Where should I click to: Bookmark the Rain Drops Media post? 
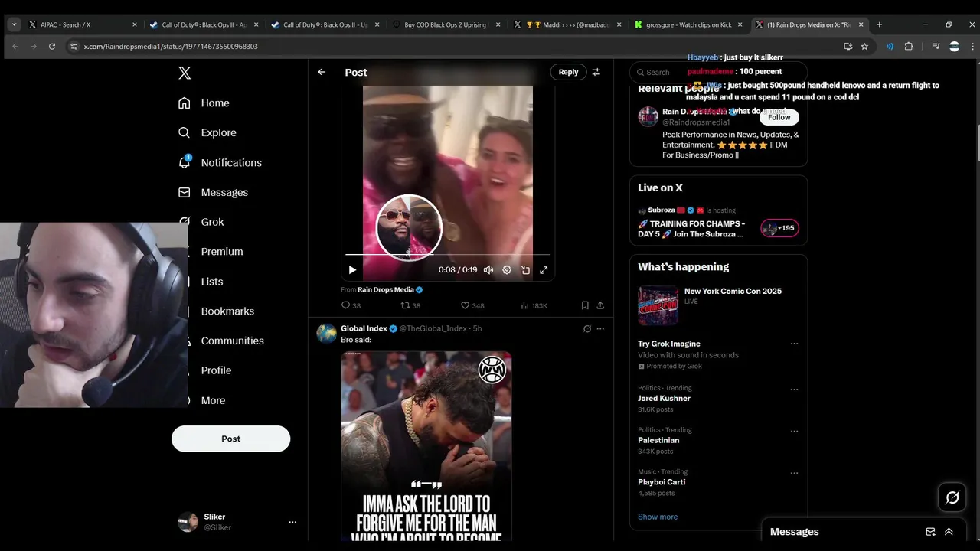pyautogui.click(x=585, y=305)
